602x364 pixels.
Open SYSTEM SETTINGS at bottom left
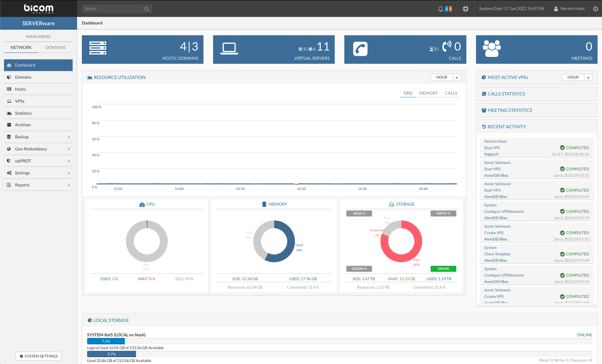pyautogui.click(x=38, y=356)
